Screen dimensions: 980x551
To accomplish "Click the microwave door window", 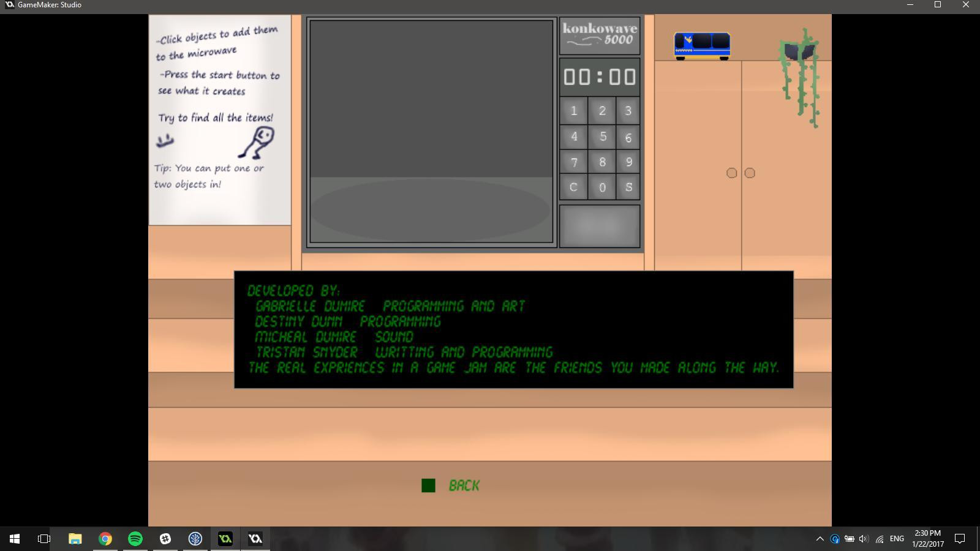I will tap(431, 132).
